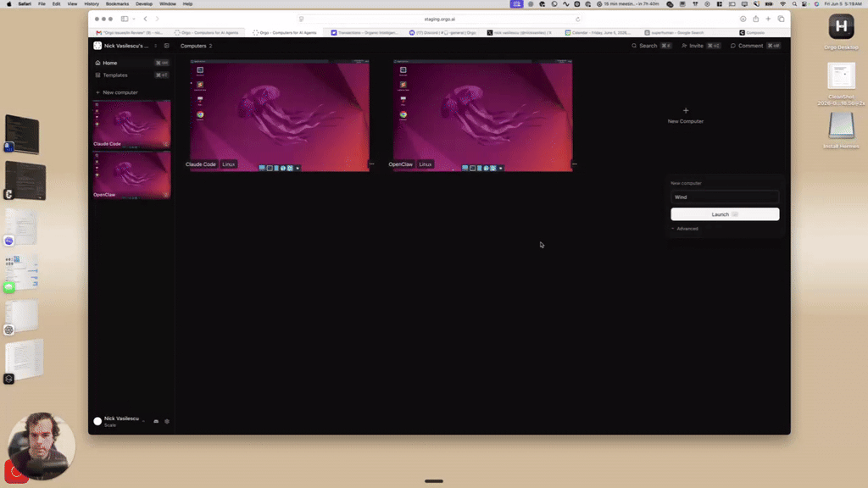Click the Orgo workspace logo

click(97, 46)
